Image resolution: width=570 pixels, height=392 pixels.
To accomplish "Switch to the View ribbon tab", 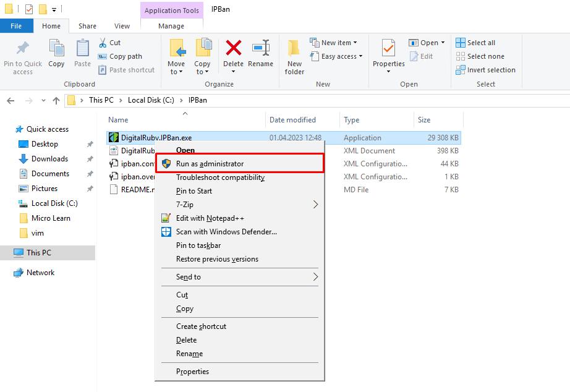I will (x=122, y=26).
